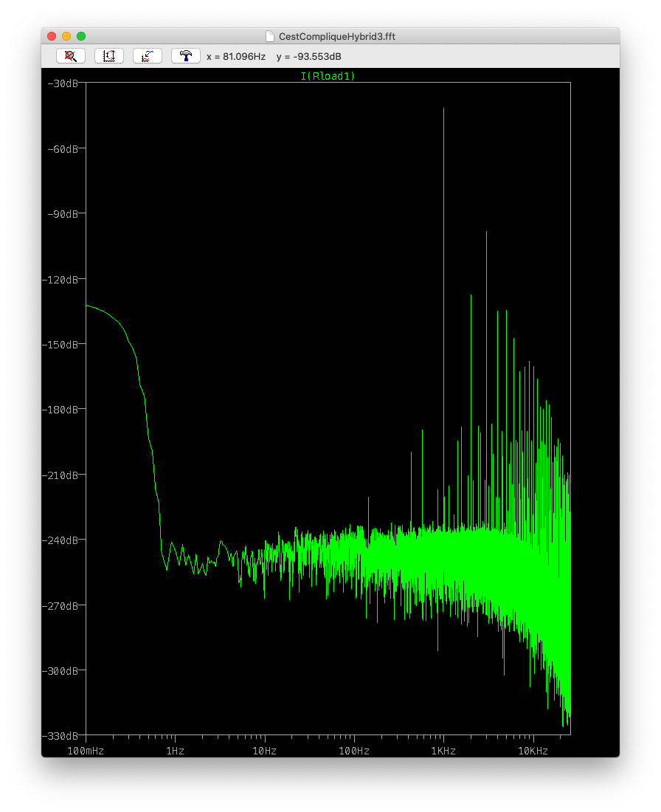The width and height of the screenshot is (661, 812).
Task: Click the document icon in the title bar
Action: tap(270, 36)
